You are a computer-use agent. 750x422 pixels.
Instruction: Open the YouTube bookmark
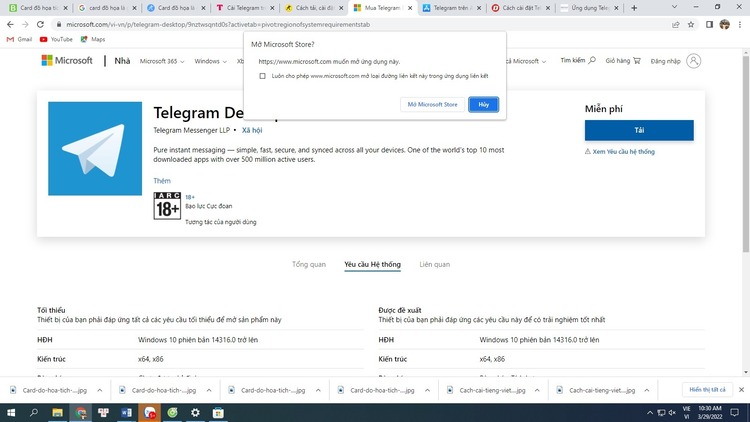click(x=56, y=39)
